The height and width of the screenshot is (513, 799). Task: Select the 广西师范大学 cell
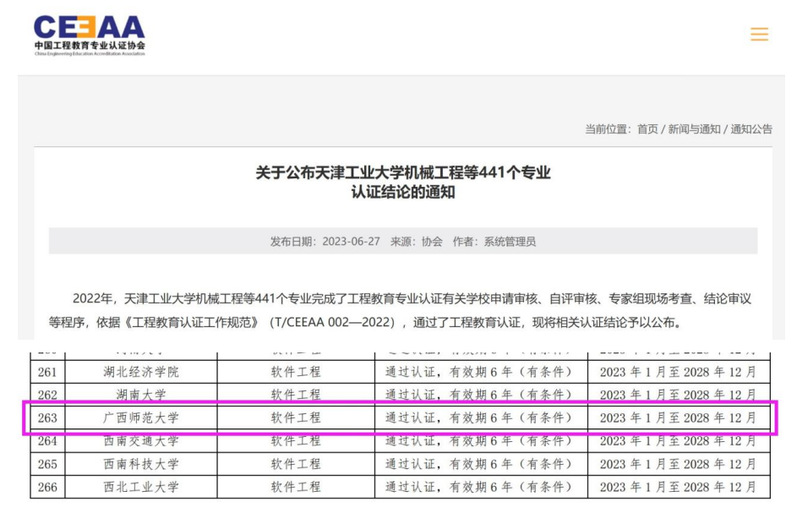(x=141, y=417)
